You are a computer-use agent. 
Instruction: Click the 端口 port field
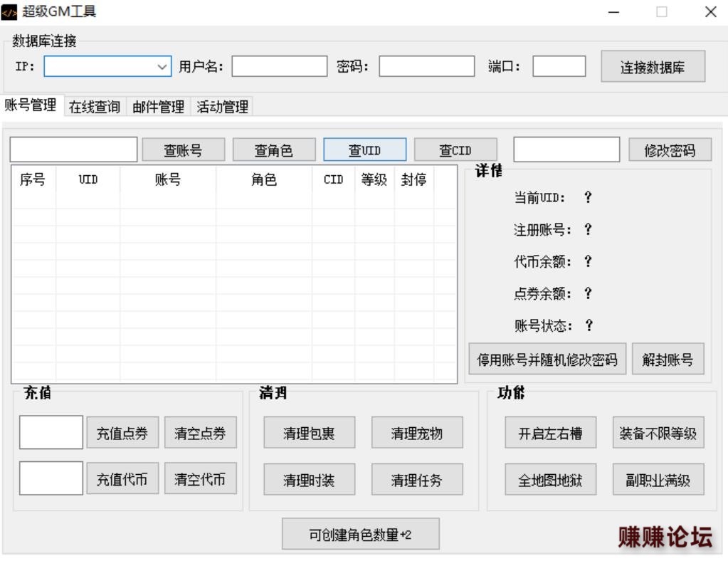pos(559,67)
